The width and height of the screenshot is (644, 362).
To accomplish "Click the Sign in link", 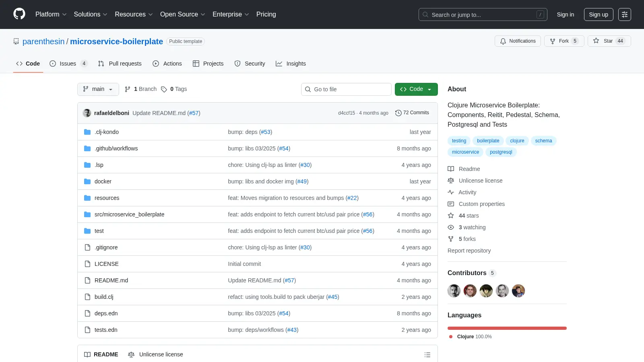I will (x=566, y=14).
